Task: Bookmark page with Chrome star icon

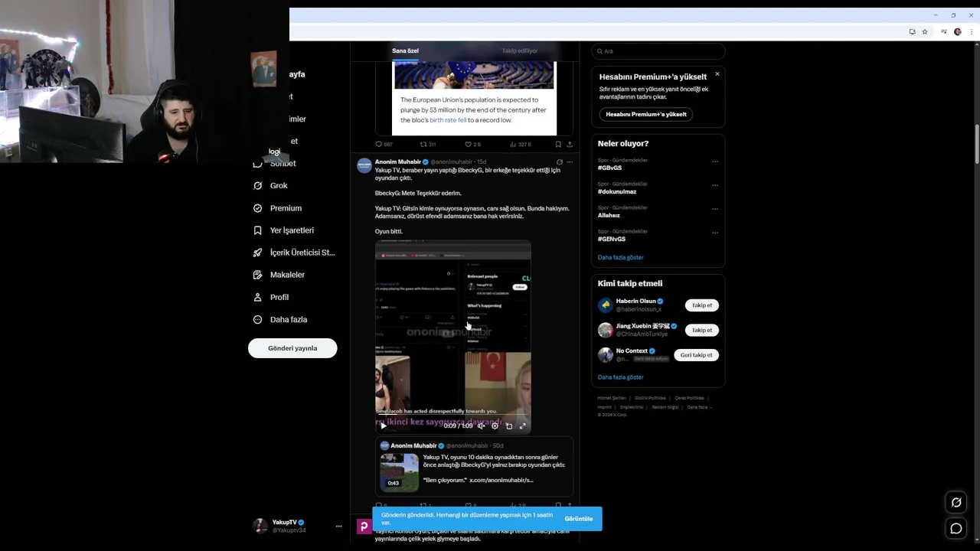Action: (x=925, y=31)
